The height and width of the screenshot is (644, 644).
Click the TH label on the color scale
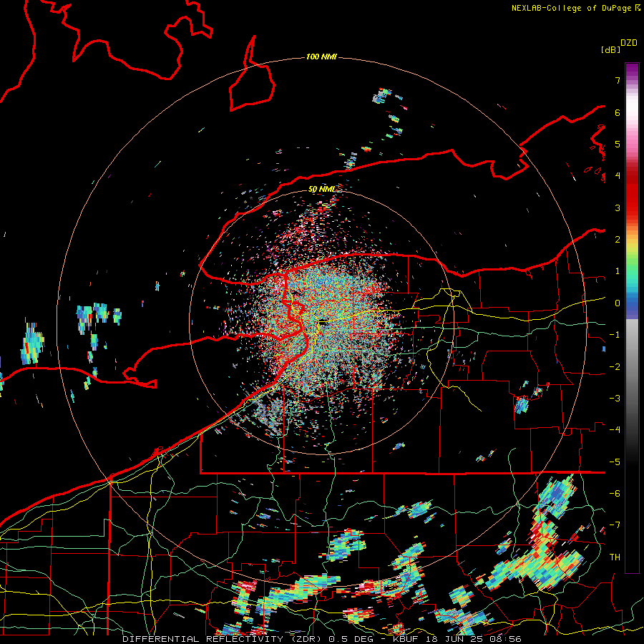(x=615, y=557)
